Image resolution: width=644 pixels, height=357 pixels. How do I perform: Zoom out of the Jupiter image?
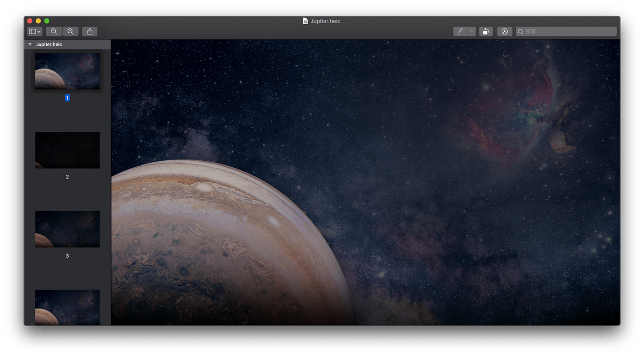pos(54,32)
